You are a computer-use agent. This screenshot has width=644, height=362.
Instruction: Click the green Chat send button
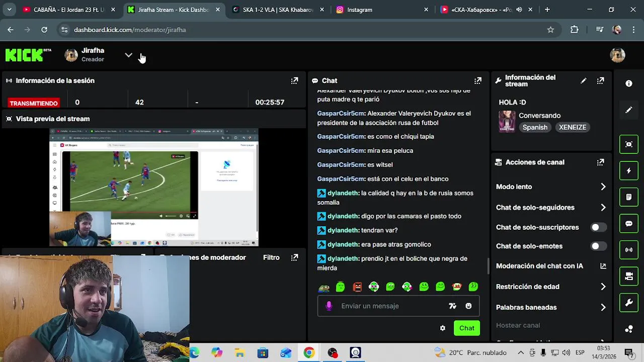(x=467, y=328)
